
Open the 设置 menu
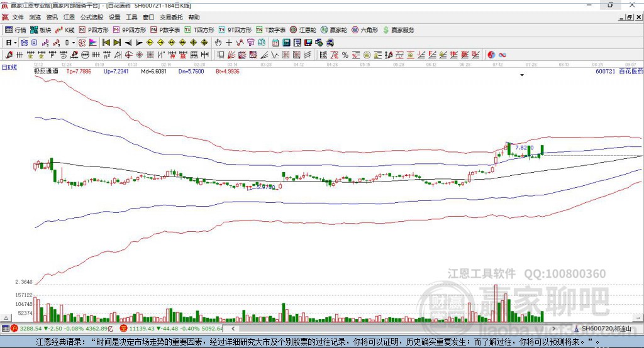pos(114,17)
